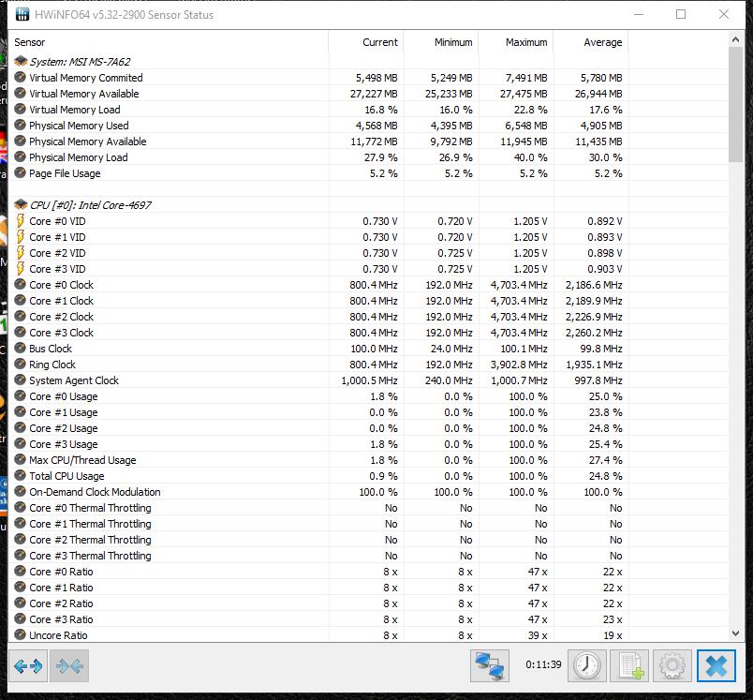Click the expand layout arrows button
753x700 pixels.
point(28,666)
